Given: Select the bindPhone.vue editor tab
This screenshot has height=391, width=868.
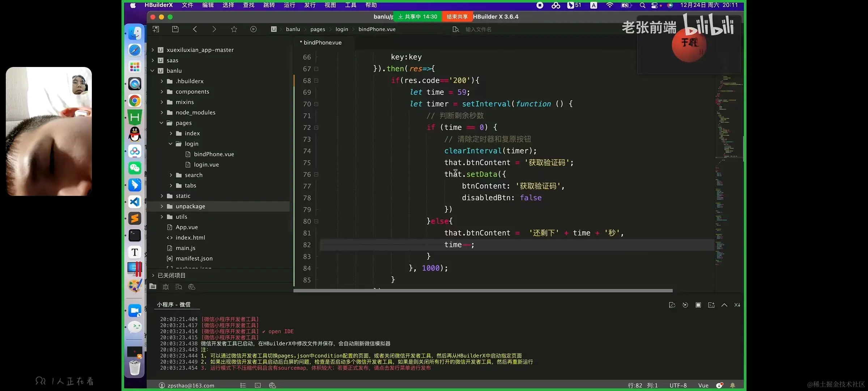Looking at the screenshot, I should point(322,43).
